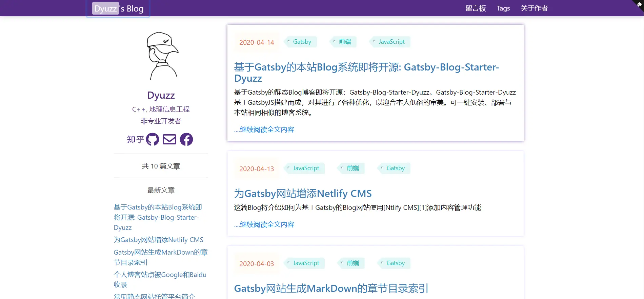Select 前端 tag on 2020-04-03 post

351,263
